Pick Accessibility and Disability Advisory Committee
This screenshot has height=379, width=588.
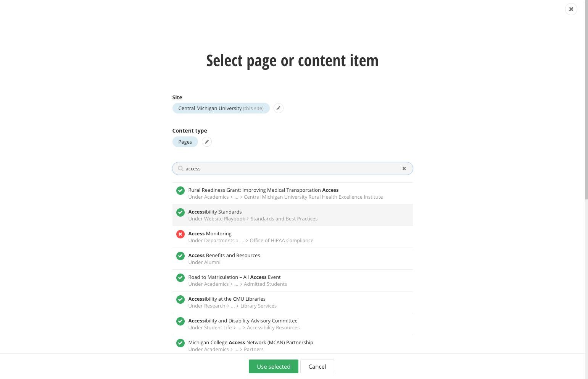pyautogui.click(x=293, y=324)
